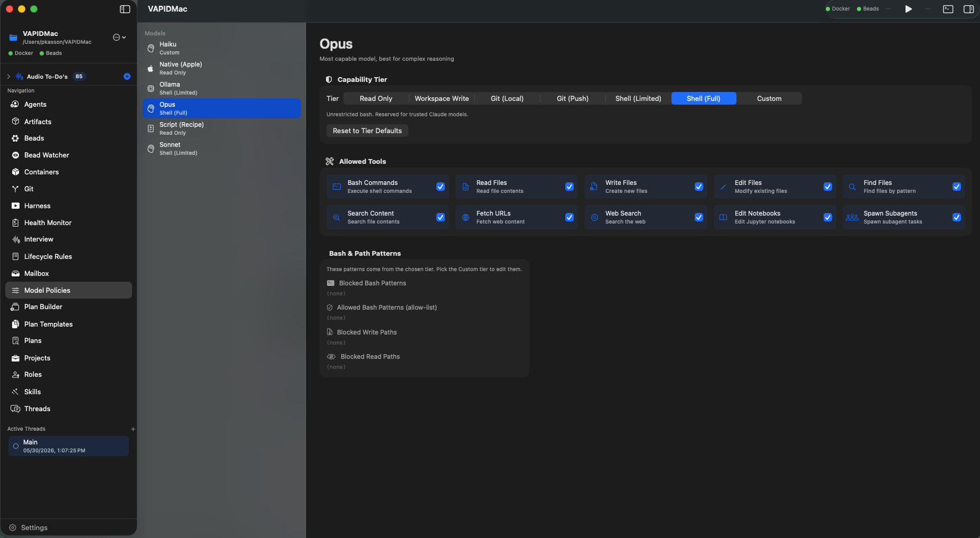Click the Allowed Bash Patterns (allow-list) label

point(387,308)
